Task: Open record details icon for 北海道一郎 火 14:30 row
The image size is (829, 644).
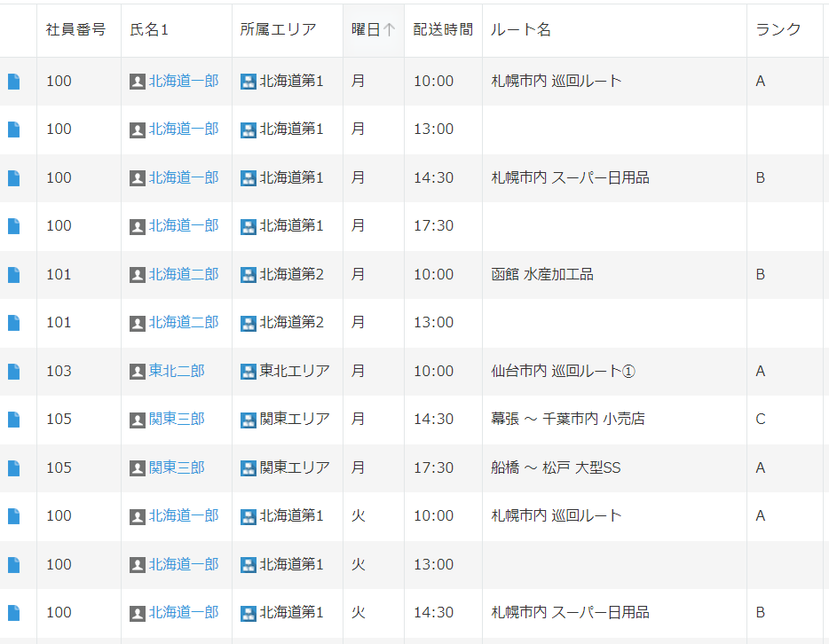Action: [13, 613]
